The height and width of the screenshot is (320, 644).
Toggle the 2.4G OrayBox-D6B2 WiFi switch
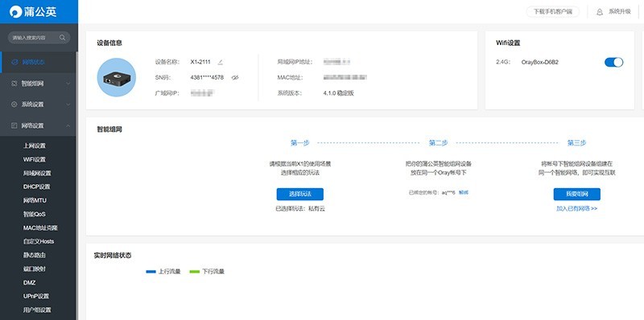click(x=613, y=63)
